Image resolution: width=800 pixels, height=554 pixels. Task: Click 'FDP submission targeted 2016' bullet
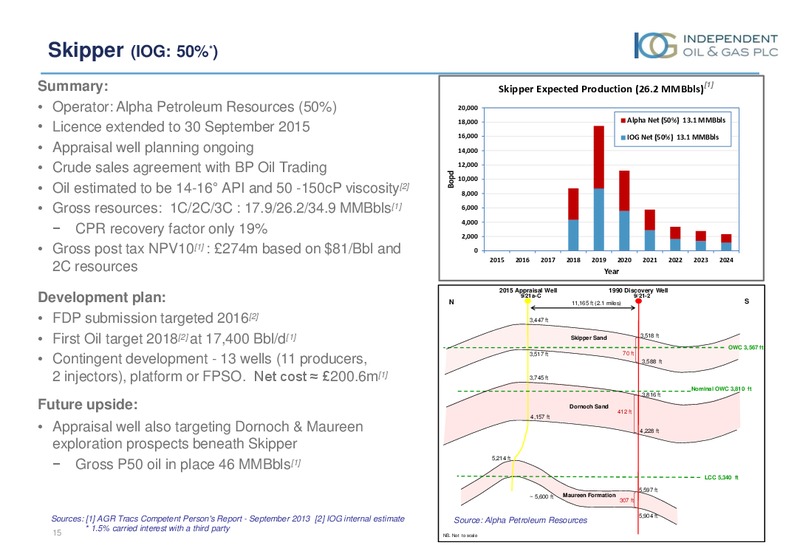(x=155, y=318)
